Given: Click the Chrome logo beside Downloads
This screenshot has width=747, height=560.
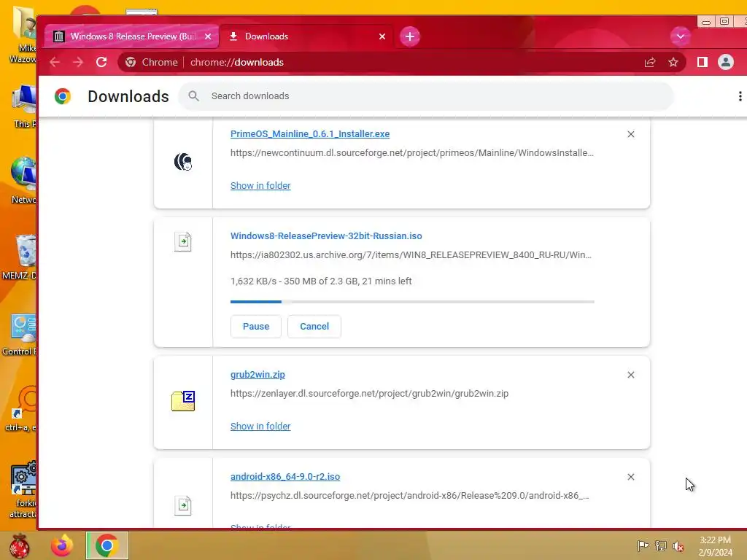Looking at the screenshot, I should [x=63, y=96].
